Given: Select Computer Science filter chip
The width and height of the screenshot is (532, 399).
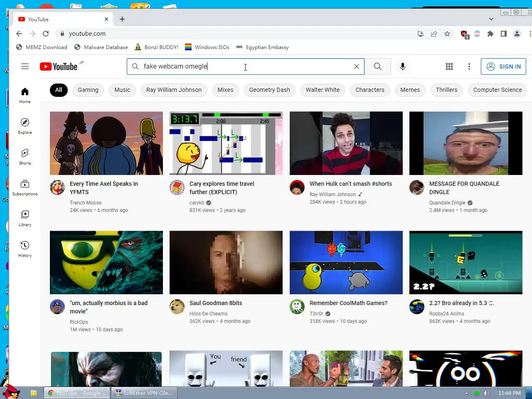Looking at the screenshot, I should pyautogui.click(x=498, y=90).
